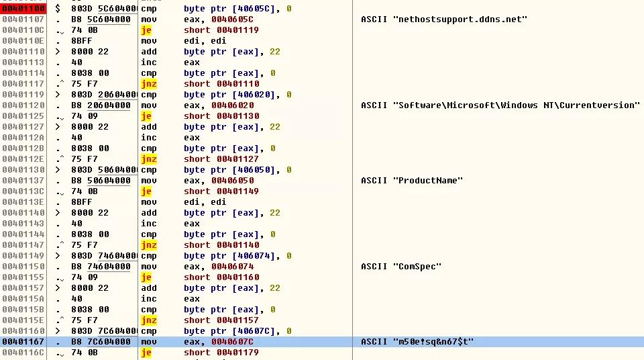Select mov eax, 00406050 instruction

coord(197,180)
